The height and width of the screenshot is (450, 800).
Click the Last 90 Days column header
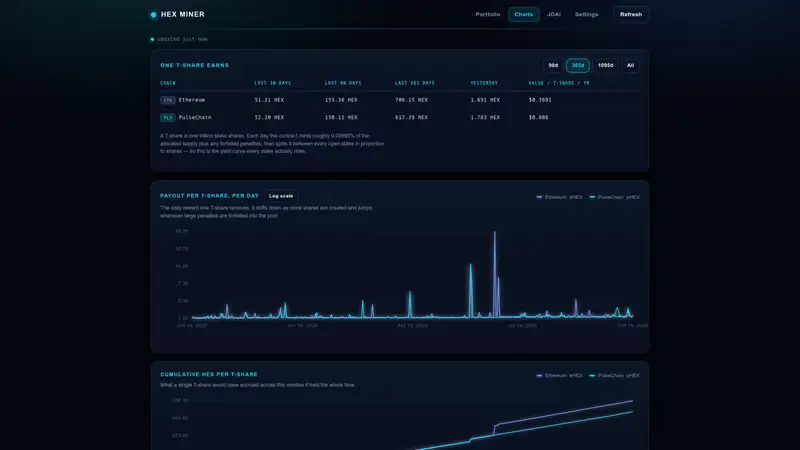pos(343,83)
